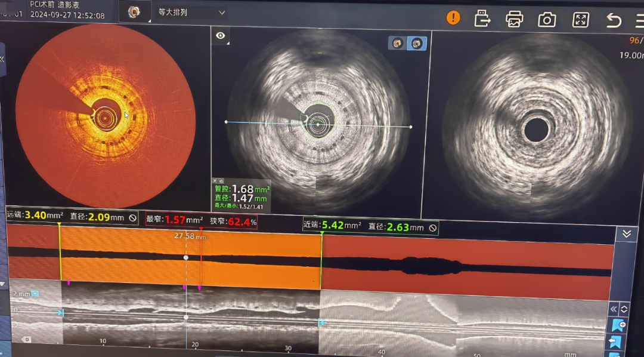Click the white current frame handle on lumen profile
This screenshot has height=357, width=644.
(186, 257)
